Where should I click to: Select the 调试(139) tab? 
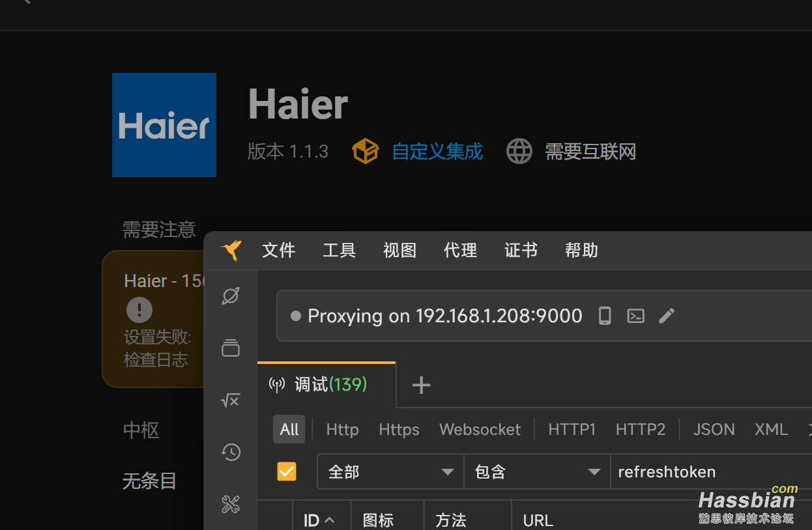click(x=326, y=385)
